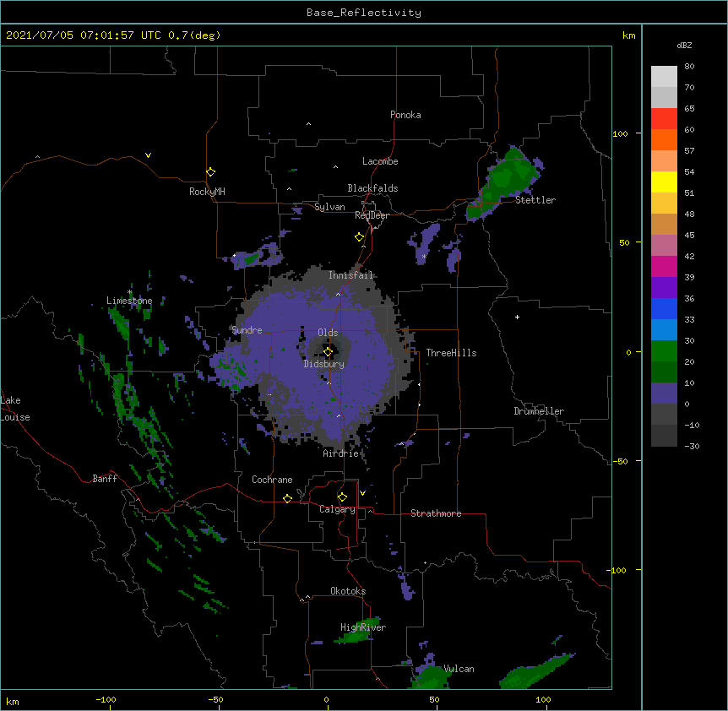Click the Lacombe city label
Screen dimensions: 728x711
tap(380, 161)
